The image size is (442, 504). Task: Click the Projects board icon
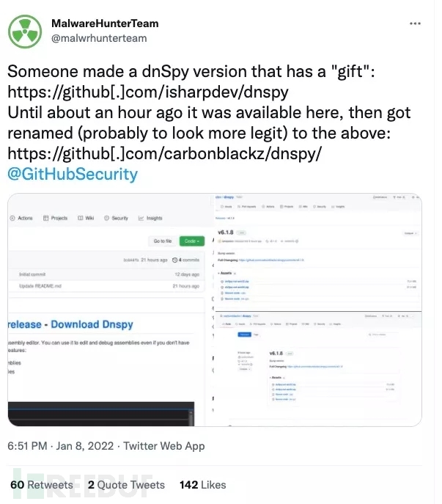pyautogui.click(x=46, y=218)
